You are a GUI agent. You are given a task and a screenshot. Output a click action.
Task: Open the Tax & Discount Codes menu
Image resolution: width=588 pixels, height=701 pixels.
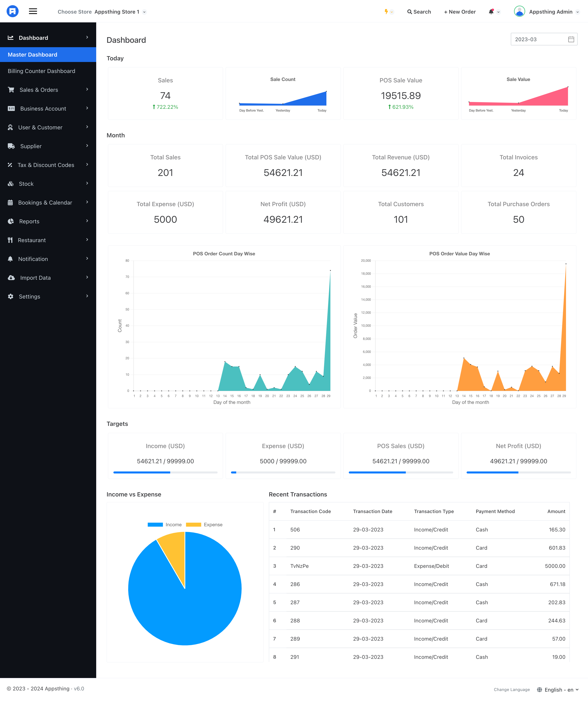pyautogui.click(x=48, y=165)
